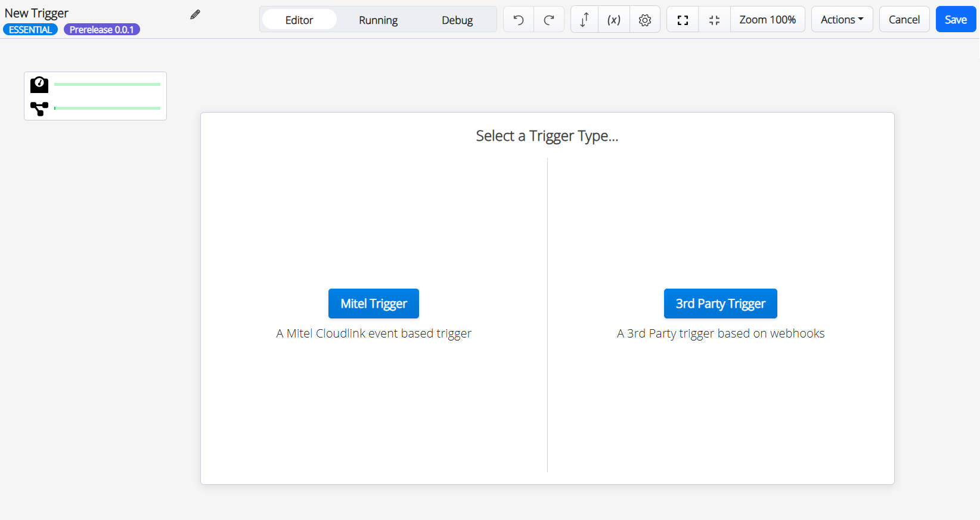Open the variables (x) panel

click(614, 20)
